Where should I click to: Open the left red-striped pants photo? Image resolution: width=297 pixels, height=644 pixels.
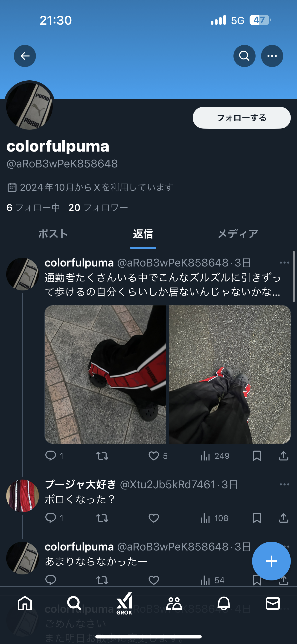tap(105, 374)
